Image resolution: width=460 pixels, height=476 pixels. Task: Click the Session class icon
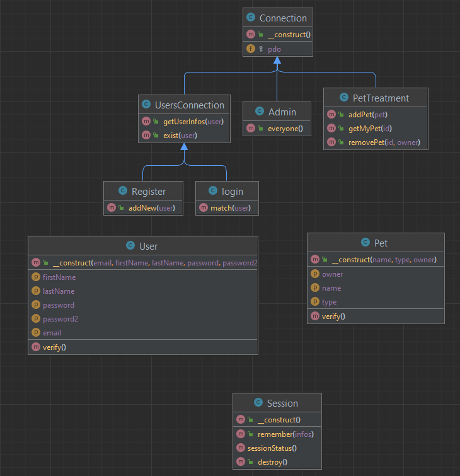[258, 402]
